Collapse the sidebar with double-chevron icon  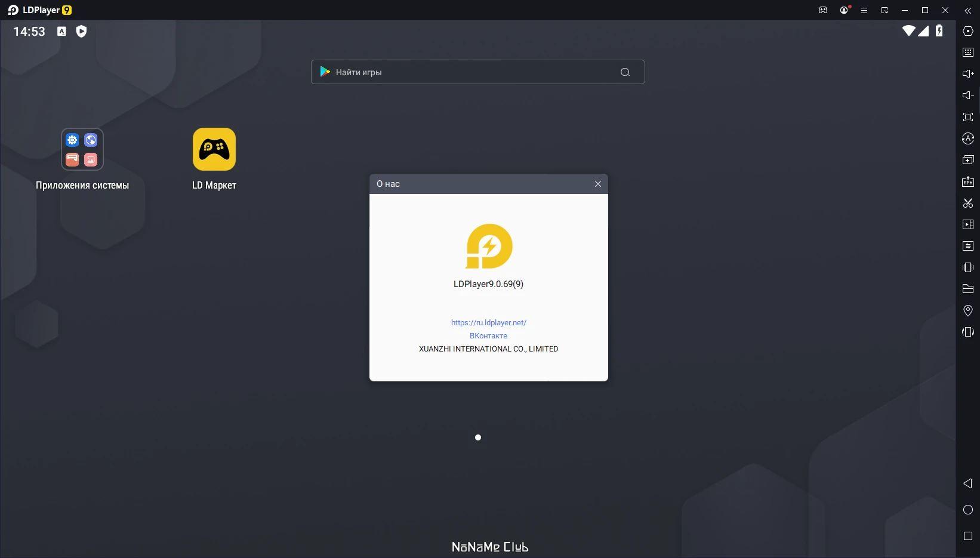[x=968, y=10]
